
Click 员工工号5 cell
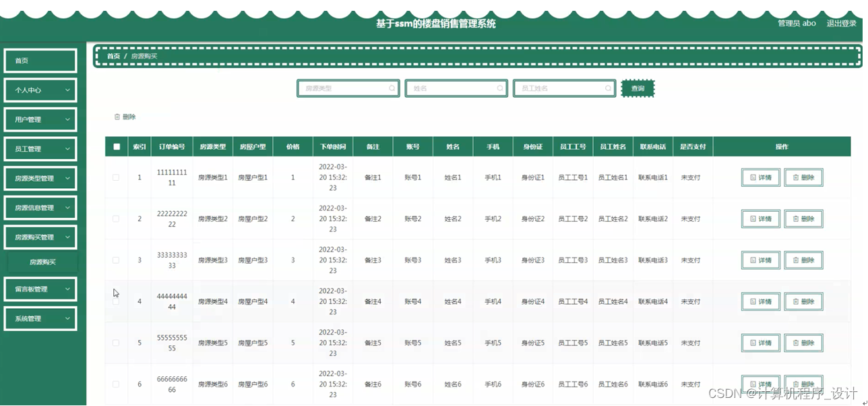(573, 343)
